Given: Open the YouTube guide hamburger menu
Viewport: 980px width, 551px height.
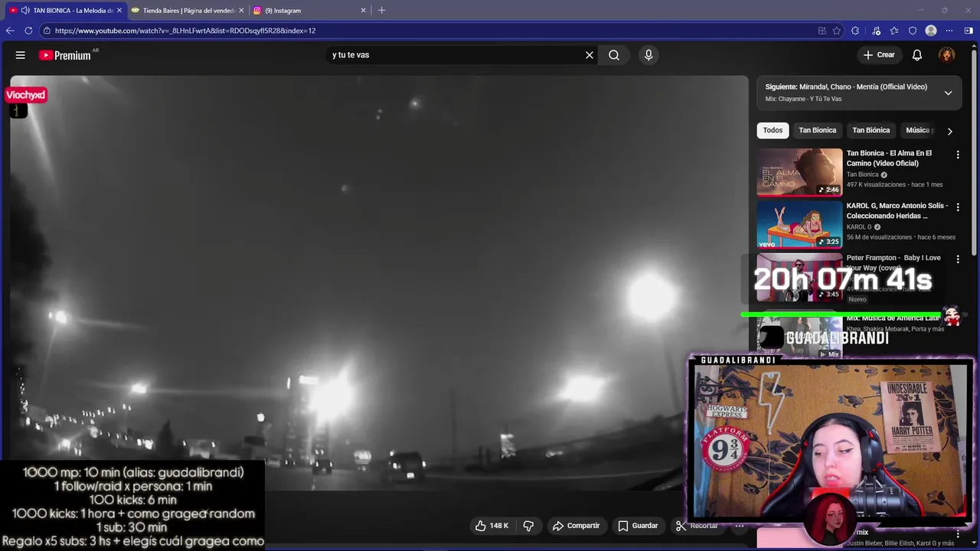Looking at the screenshot, I should click(x=21, y=55).
